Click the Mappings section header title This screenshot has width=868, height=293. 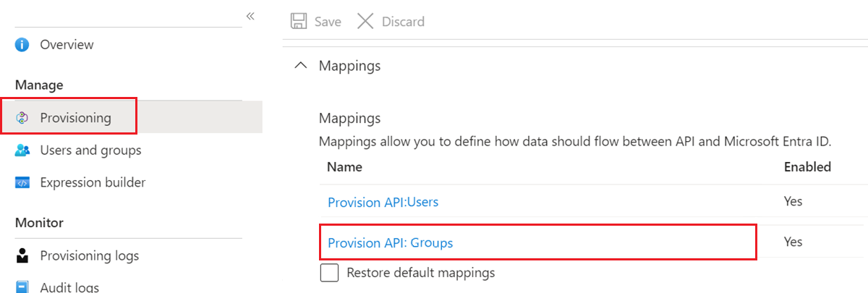[x=349, y=66]
